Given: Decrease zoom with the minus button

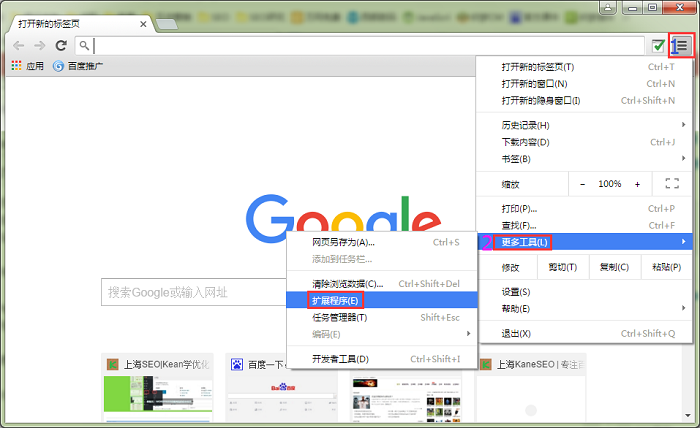Looking at the screenshot, I should click(582, 184).
